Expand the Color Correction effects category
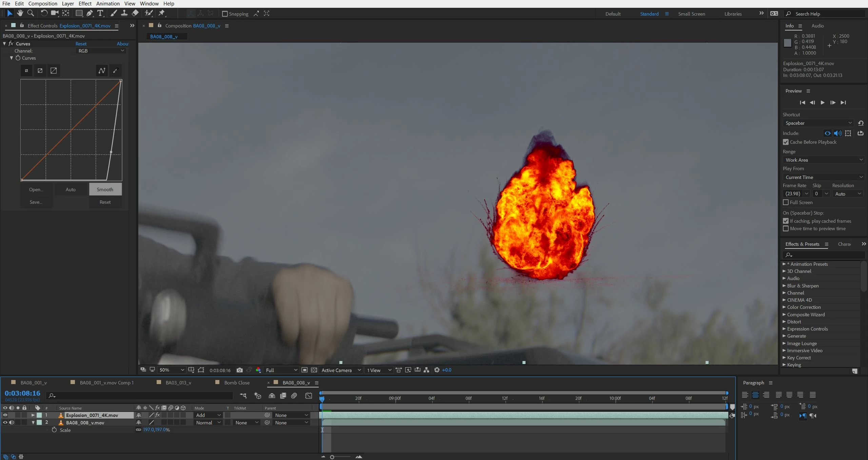This screenshot has height=460, width=868. (x=804, y=307)
